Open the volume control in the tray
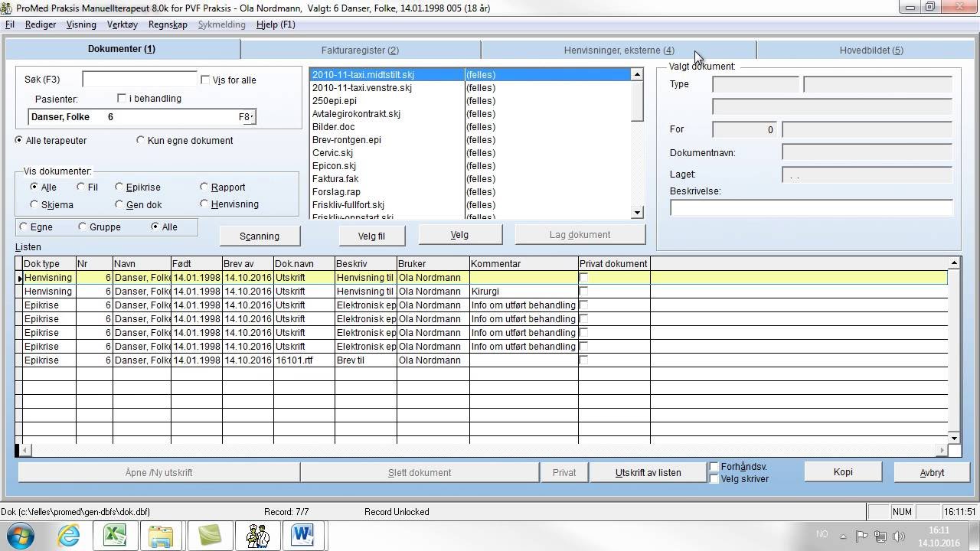980x551 pixels. pos(898,536)
